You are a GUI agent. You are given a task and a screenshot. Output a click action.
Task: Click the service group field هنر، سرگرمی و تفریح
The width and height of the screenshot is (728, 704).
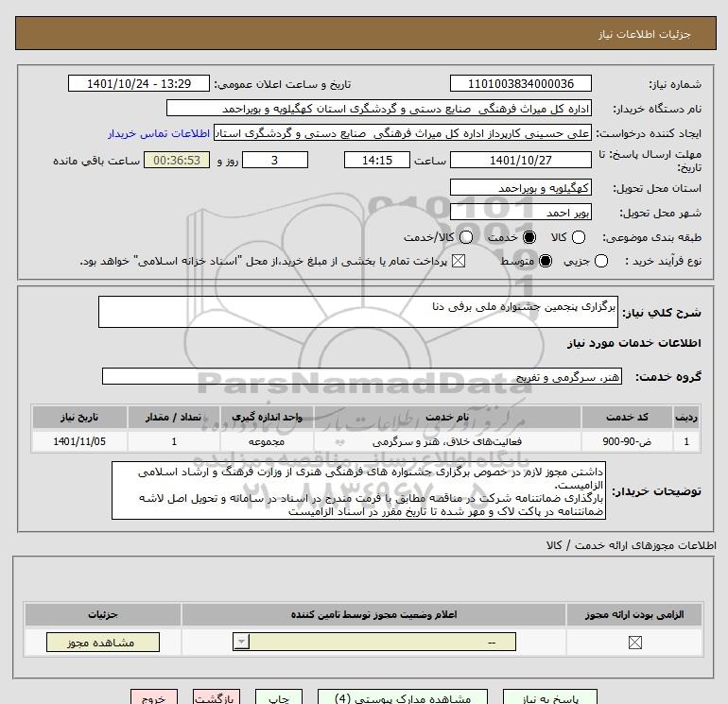(x=362, y=376)
